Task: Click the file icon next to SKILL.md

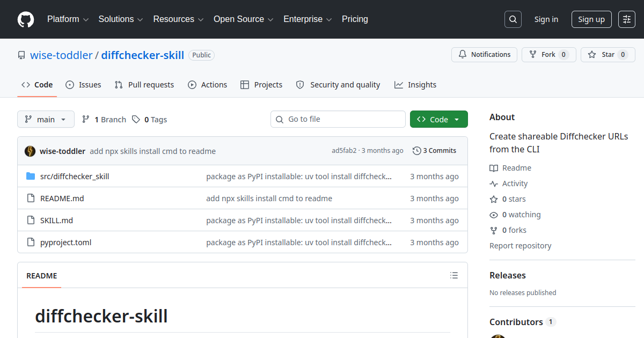Action: [x=31, y=220]
